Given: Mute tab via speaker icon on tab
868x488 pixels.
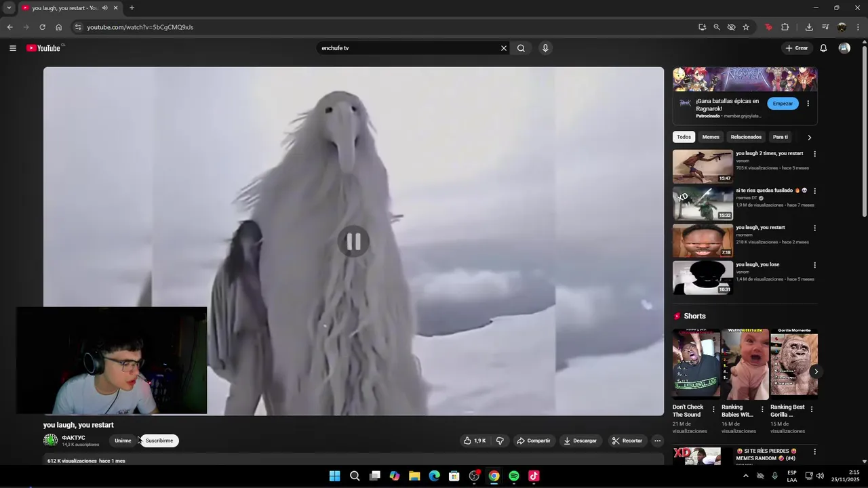Looking at the screenshot, I should 104,8.
